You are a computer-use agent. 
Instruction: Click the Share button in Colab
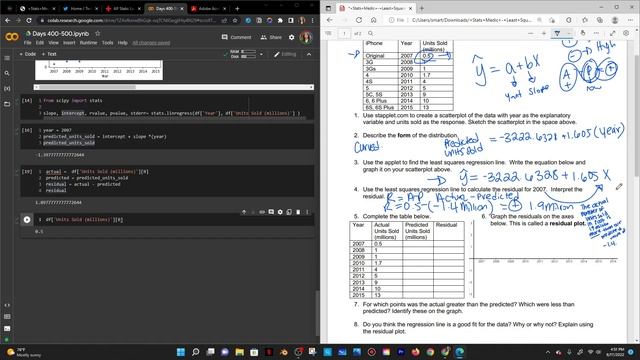(271, 37)
